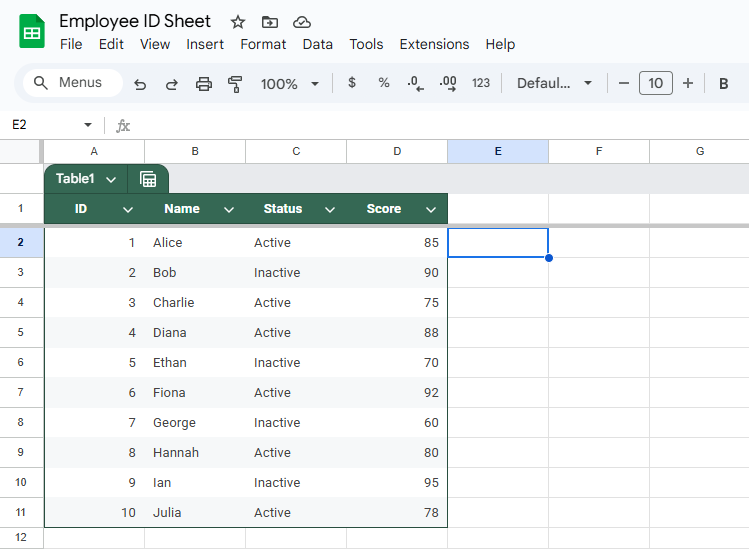This screenshot has width=749, height=549.
Task: Open the Tools menu
Action: click(366, 44)
